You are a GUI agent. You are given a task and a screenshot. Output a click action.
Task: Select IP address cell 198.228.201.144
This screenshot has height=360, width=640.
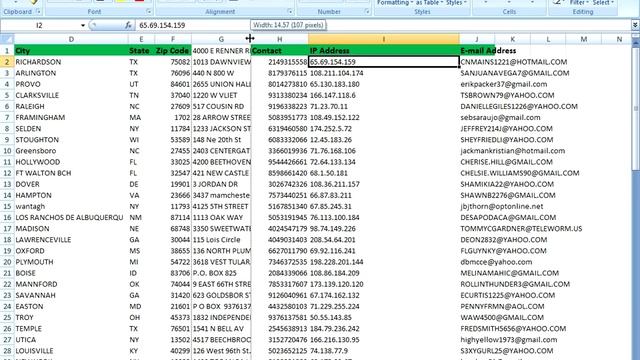384,262
